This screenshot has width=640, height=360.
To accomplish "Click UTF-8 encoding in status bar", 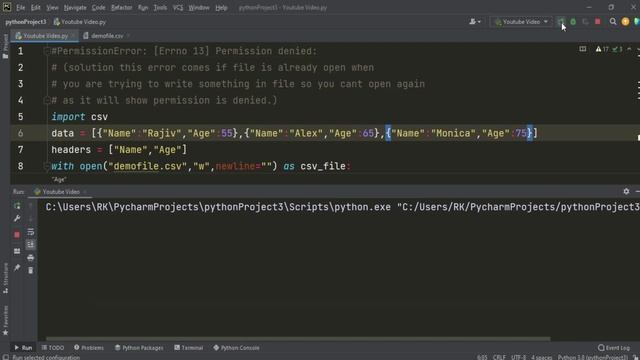I will pos(518,357).
